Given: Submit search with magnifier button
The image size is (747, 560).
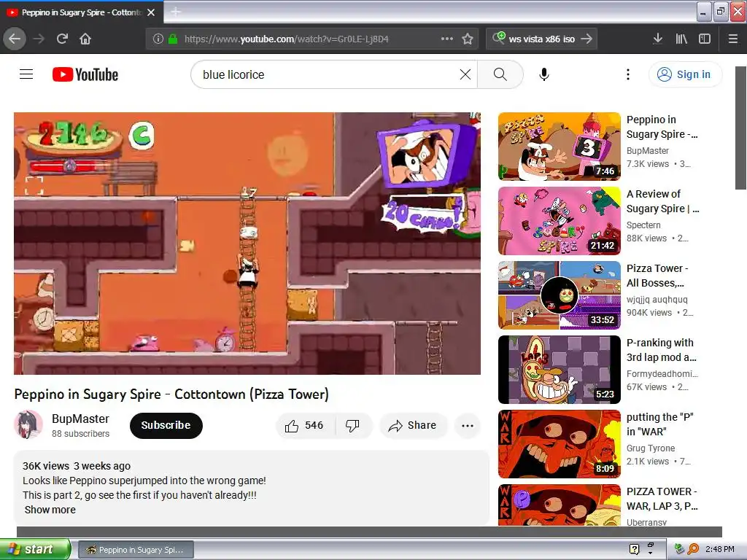Looking at the screenshot, I should click(500, 74).
